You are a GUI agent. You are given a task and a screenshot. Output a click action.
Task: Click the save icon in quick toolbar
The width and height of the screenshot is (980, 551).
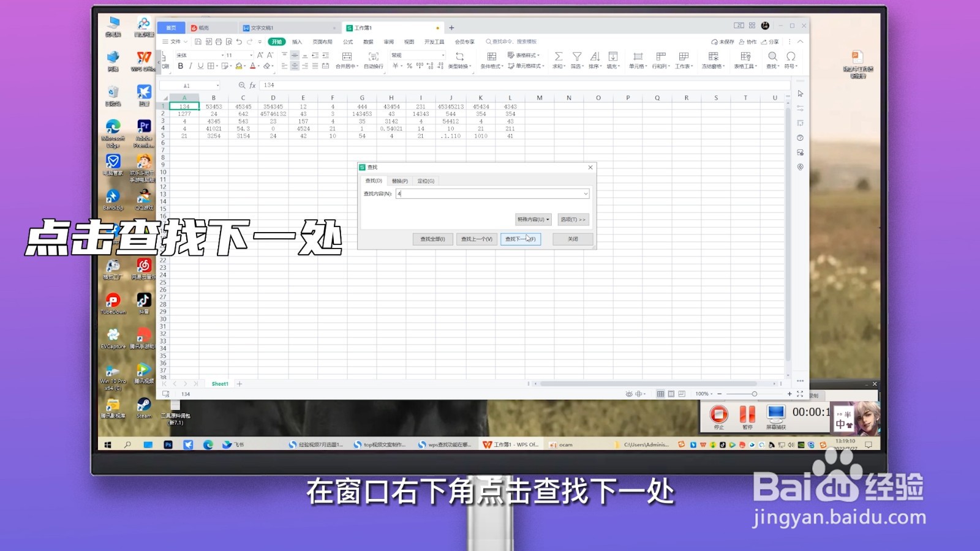(x=198, y=42)
